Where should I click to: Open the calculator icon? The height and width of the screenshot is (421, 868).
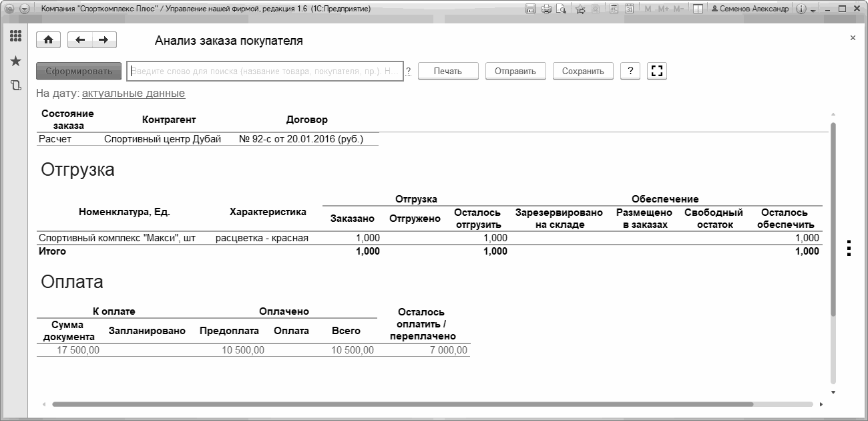click(x=614, y=9)
